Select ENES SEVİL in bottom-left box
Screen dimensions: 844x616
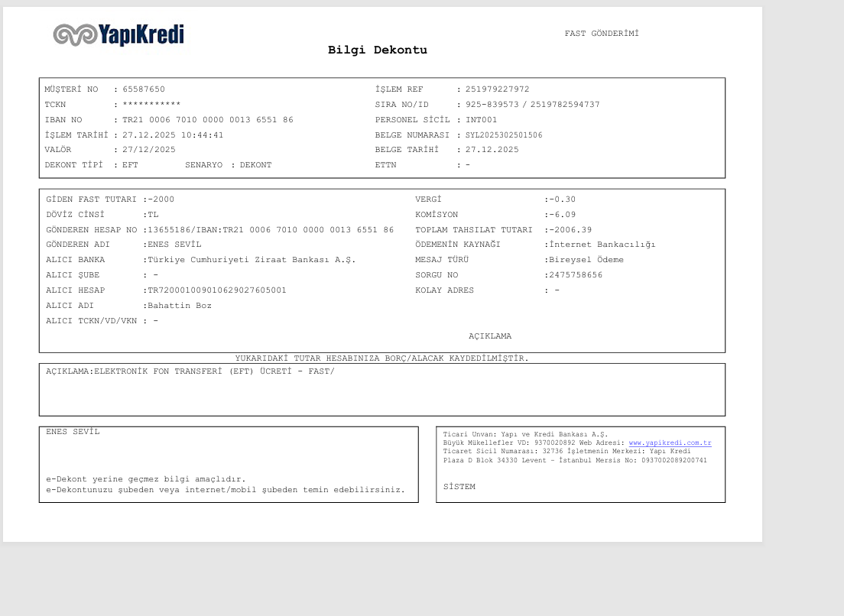point(73,432)
